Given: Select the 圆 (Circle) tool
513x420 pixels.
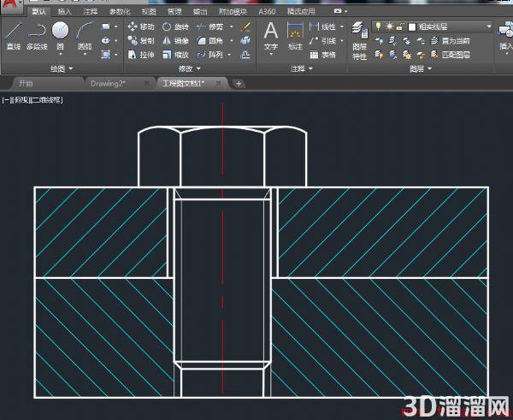Looking at the screenshot, I should tap(60, 36).
